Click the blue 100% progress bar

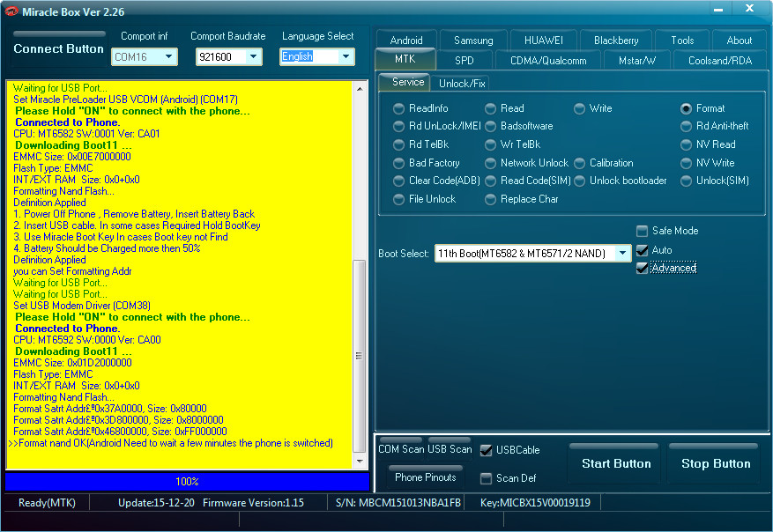pos(187,481)
